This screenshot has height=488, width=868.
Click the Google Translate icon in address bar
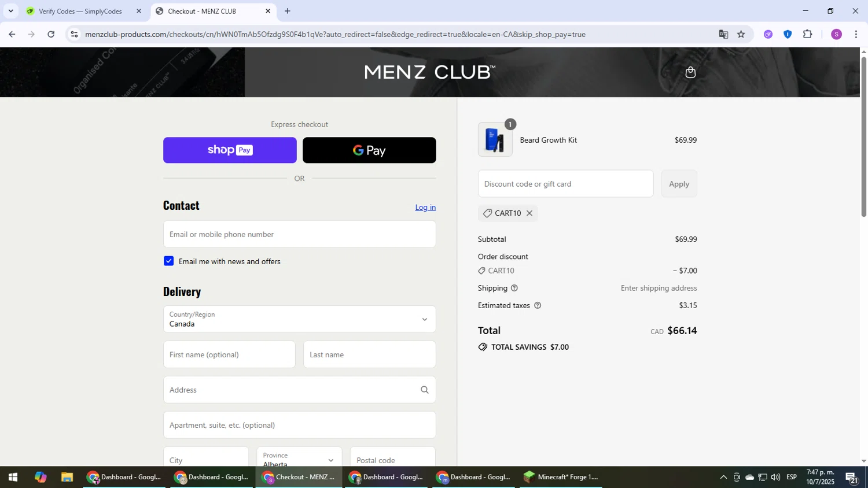(723, 34)
